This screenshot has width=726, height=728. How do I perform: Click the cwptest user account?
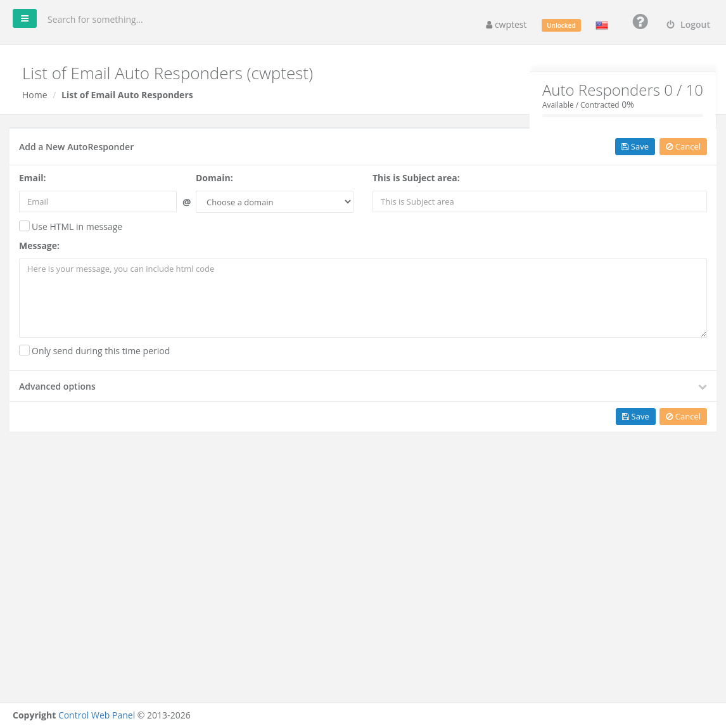pos(506,25)
